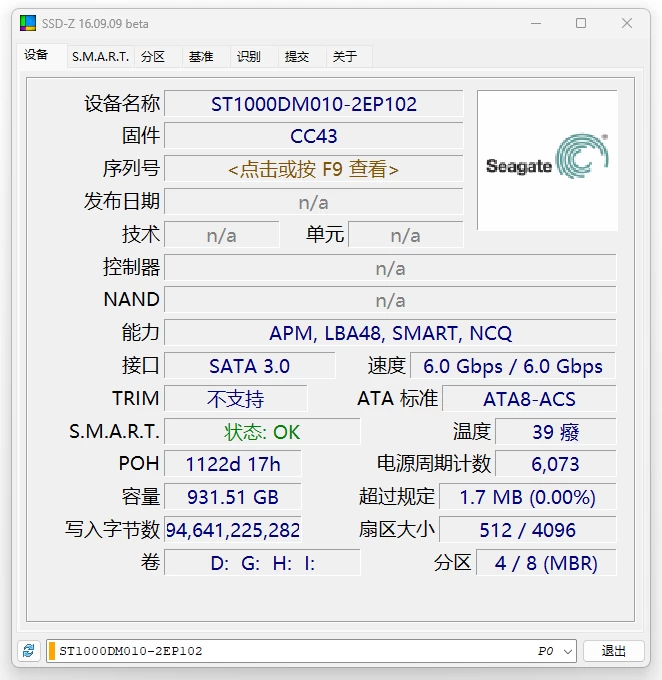Viewport: 662px width, 680px height.
Task: Go to the 提交 tab
Action: click(297, 57)
